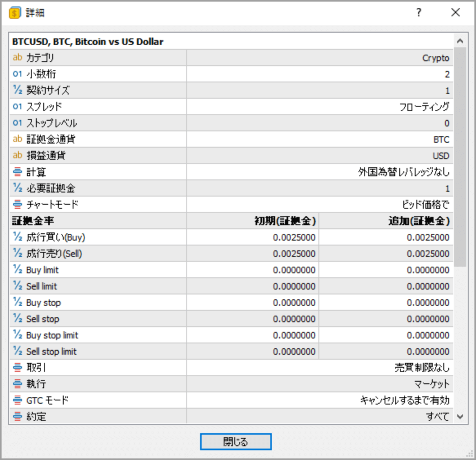Click the ½ icon beside Sell limit
Screen dimensions: 476x460
pos(17,285)
